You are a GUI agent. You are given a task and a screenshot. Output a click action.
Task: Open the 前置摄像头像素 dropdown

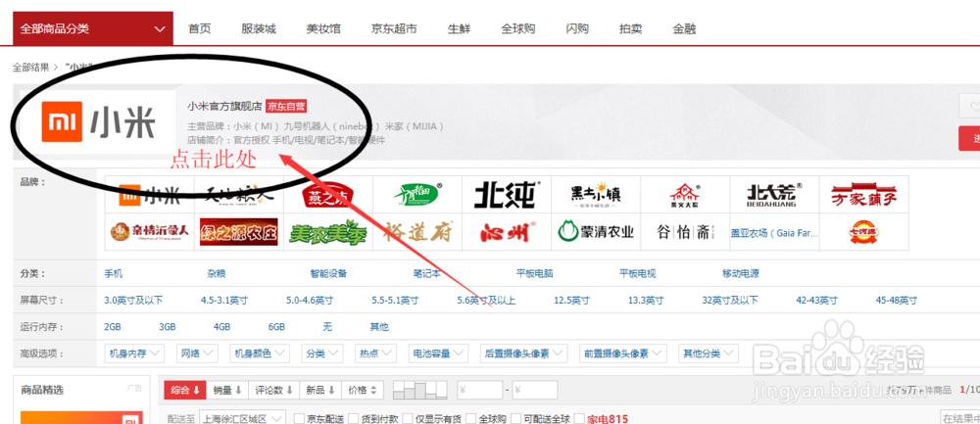[x=622, y=353]
